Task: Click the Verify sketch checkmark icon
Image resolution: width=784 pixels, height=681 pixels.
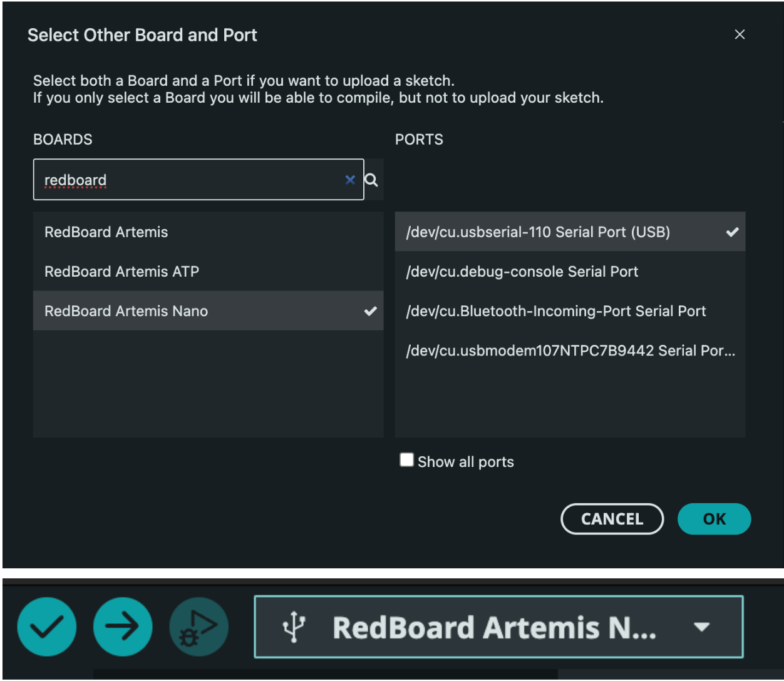Action: pyautogui.click(x=47, y=627)
